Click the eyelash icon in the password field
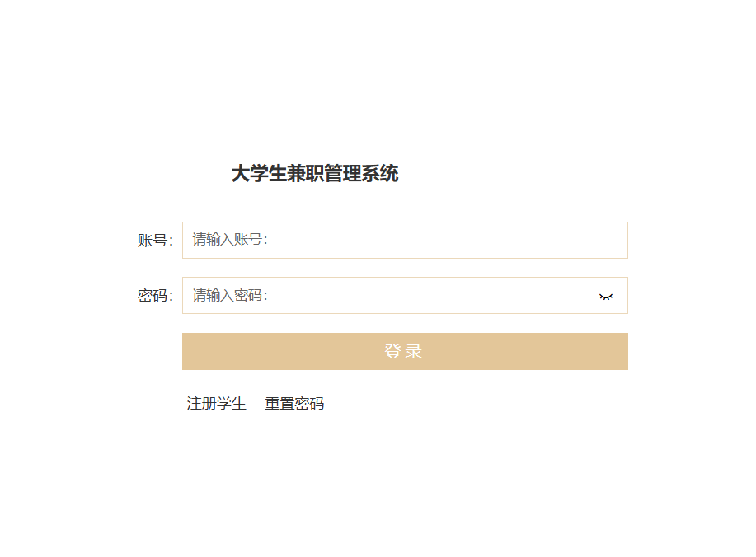The image size is (756, 557). 606,297
